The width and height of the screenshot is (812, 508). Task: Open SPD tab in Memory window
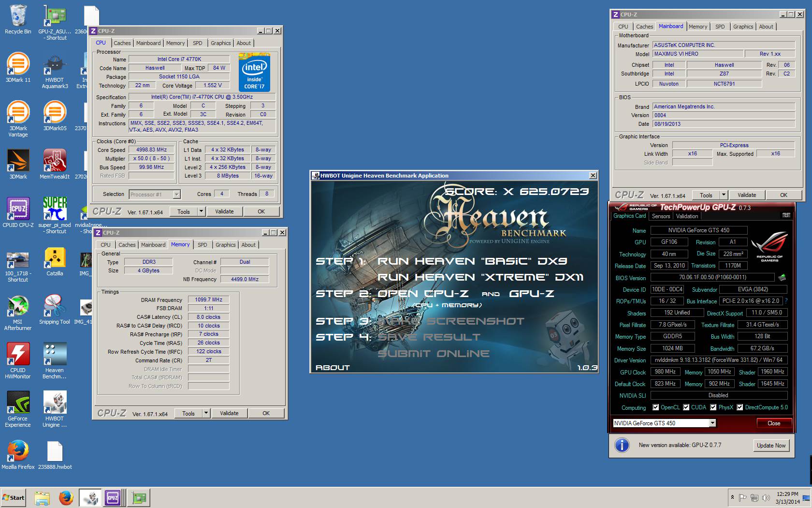(203, 245)
